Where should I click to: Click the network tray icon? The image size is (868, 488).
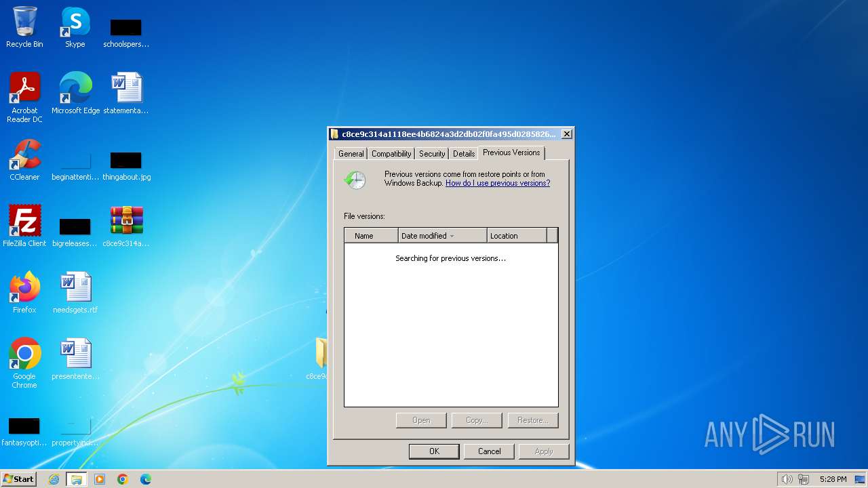804,479
